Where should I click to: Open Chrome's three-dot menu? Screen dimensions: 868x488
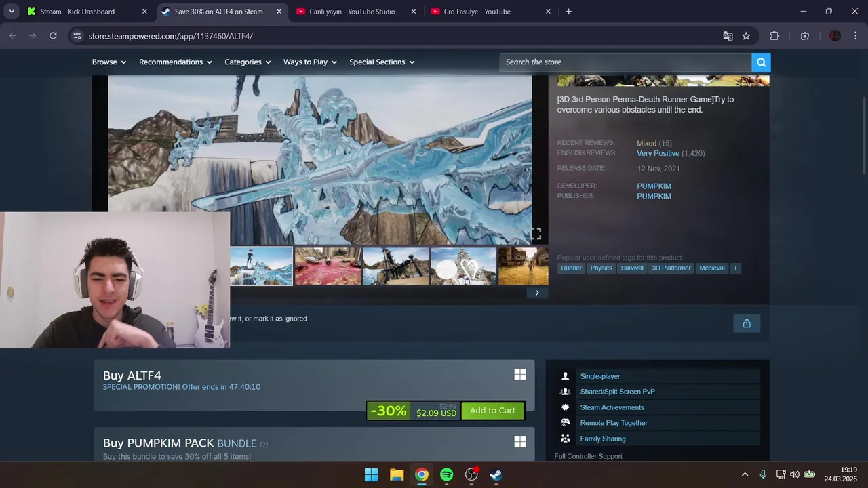[x=855, y=36]
